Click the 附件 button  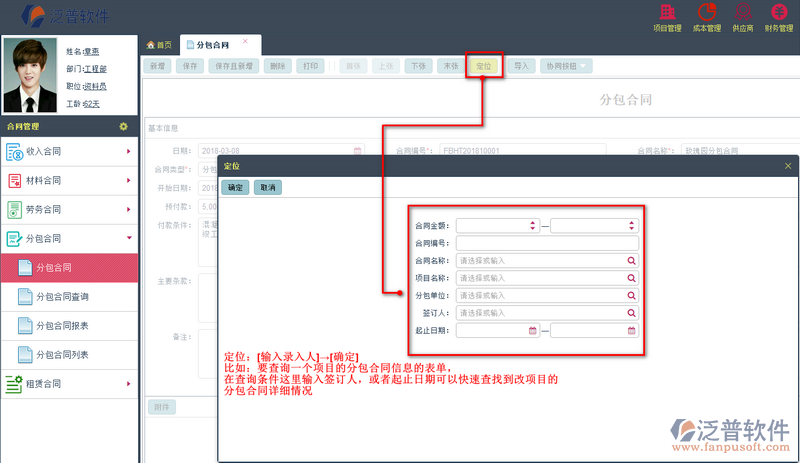162,407
